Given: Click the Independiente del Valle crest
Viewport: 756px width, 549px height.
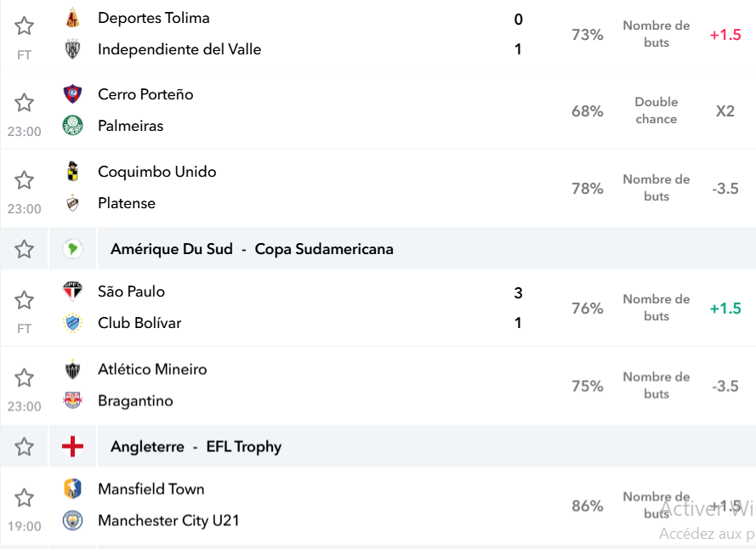Looking at the screenshot, I should click(x=73, y=49).
